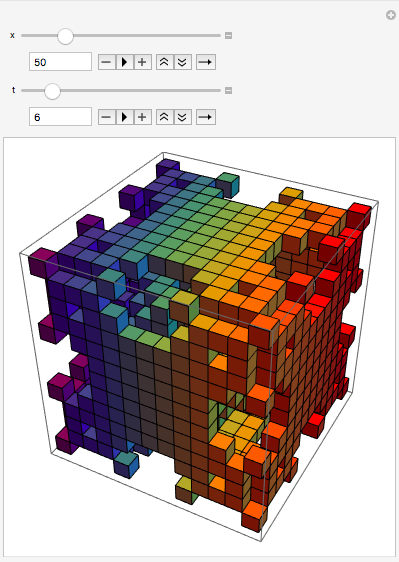Focus the x value field showing 50

click(x=60, y=62)
